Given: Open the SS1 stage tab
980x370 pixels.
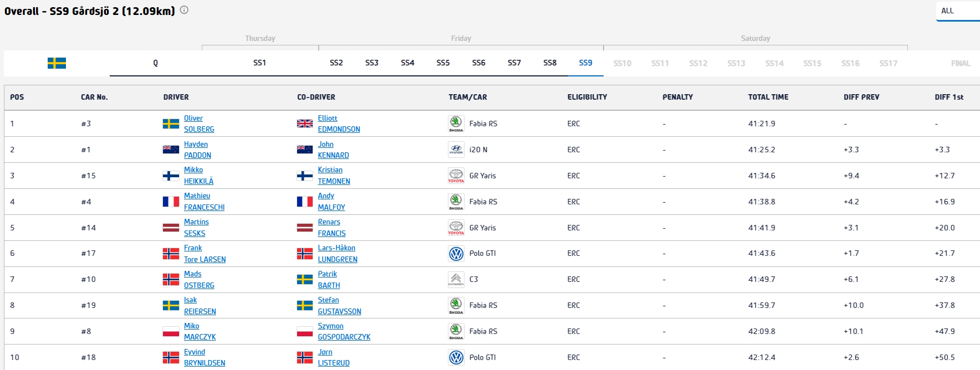Looking at the screenshot, I should [259, 63].
